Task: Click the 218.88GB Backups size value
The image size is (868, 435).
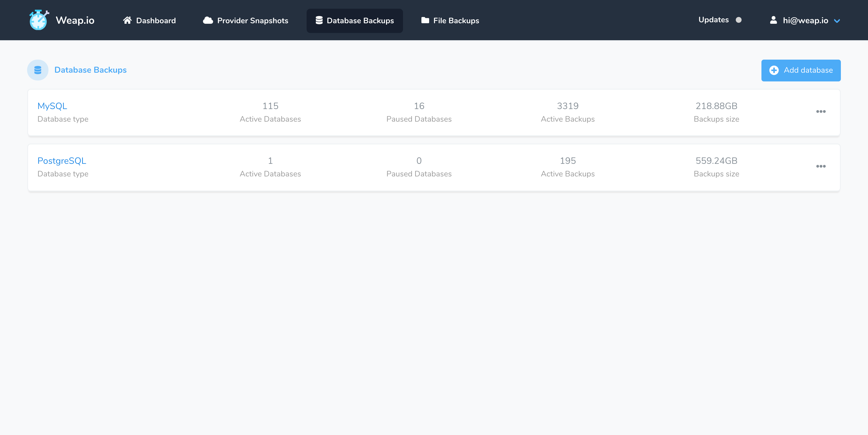Action: (x=716, y=106)
